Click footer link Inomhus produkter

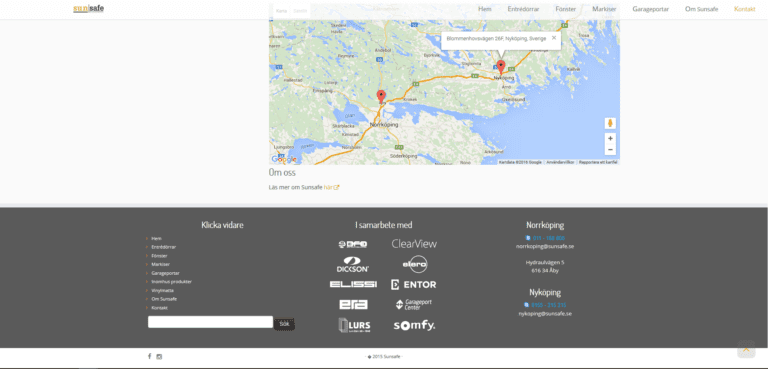(171, 282)
